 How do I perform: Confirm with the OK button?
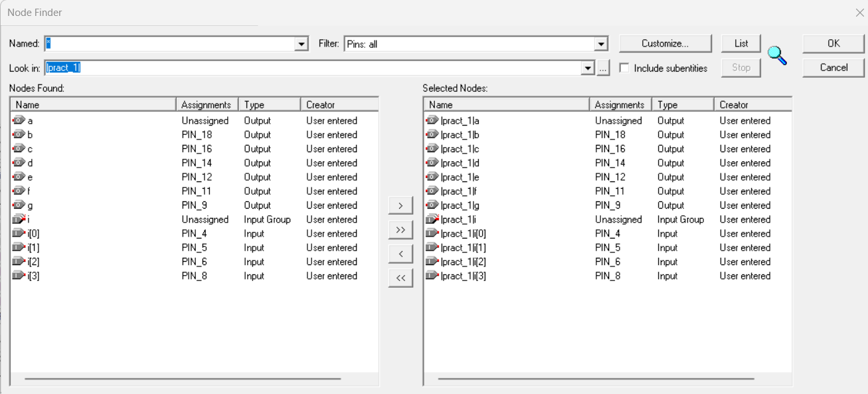[x=833, y=43]
